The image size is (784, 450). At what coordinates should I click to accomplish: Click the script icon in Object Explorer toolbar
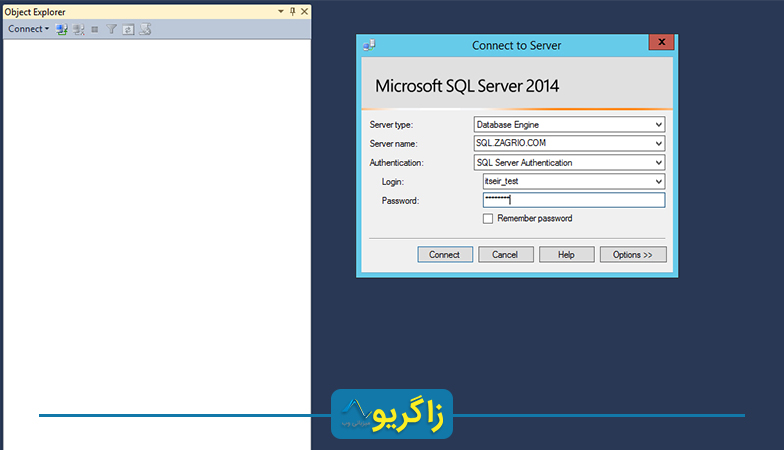(145, 30)
